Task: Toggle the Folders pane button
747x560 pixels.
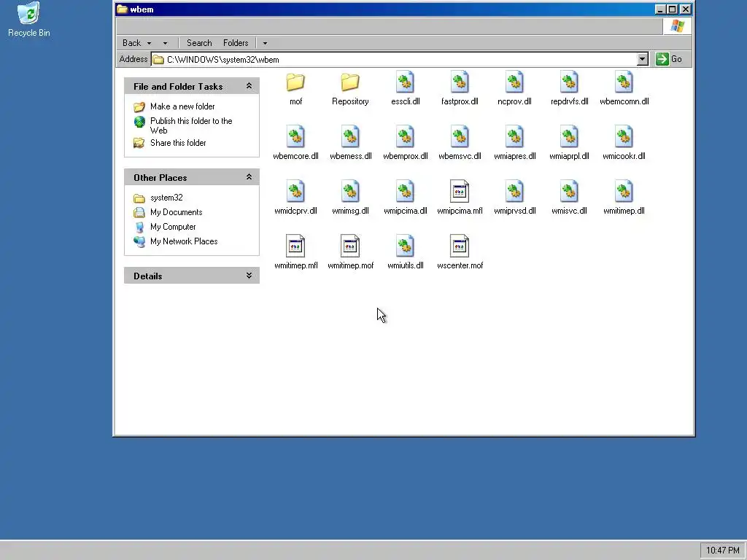Action: click(x=236, y=43)
